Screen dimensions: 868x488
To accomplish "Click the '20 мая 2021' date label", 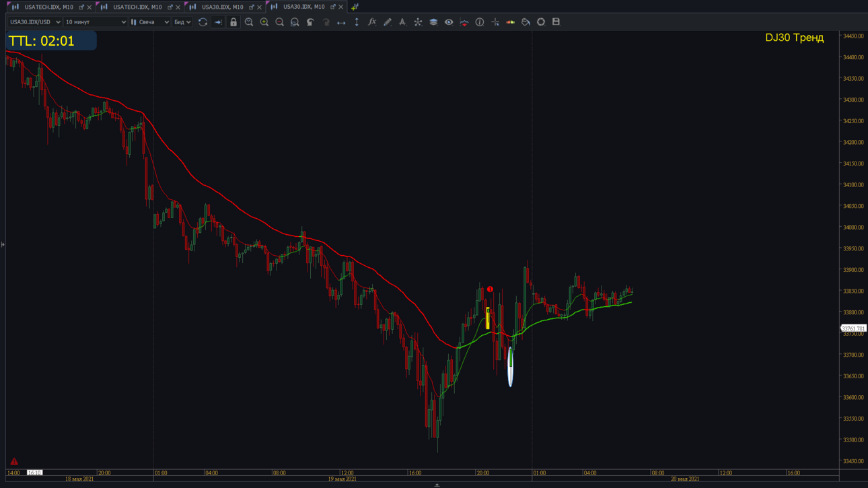I will pyautogui.click(x=685, y=479).
